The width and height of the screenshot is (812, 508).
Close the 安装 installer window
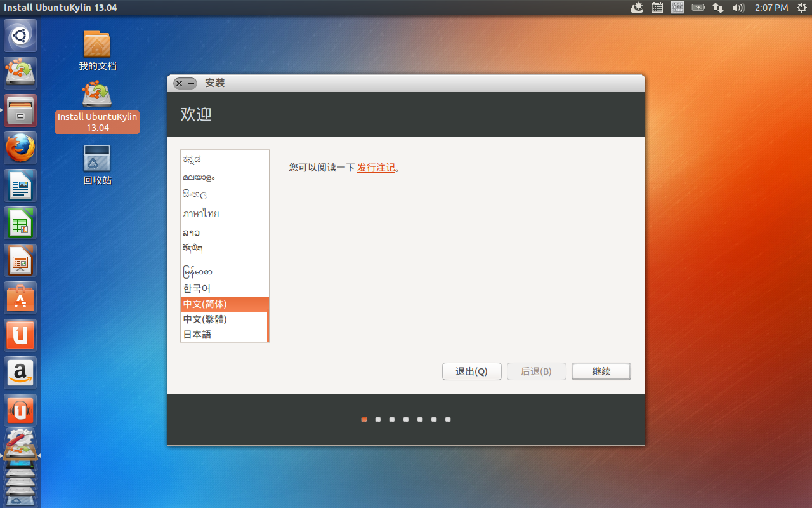click(180, 83)
